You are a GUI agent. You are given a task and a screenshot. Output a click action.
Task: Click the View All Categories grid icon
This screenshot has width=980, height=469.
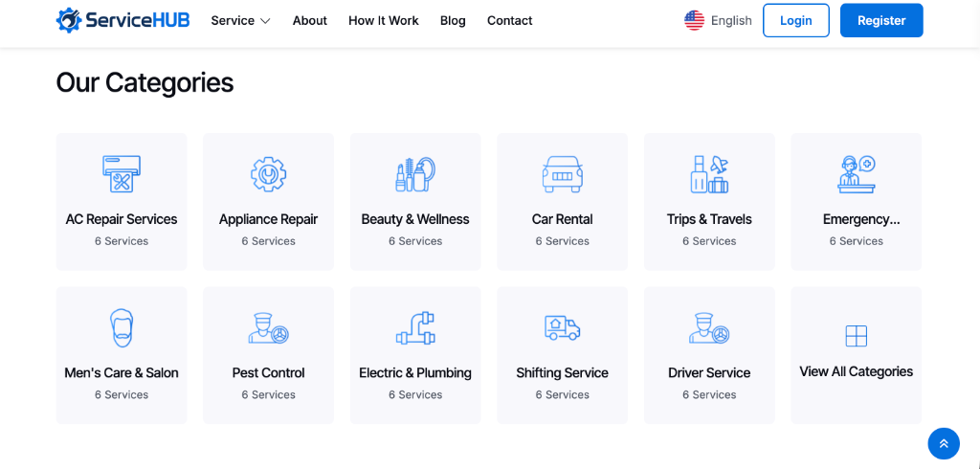857,336
